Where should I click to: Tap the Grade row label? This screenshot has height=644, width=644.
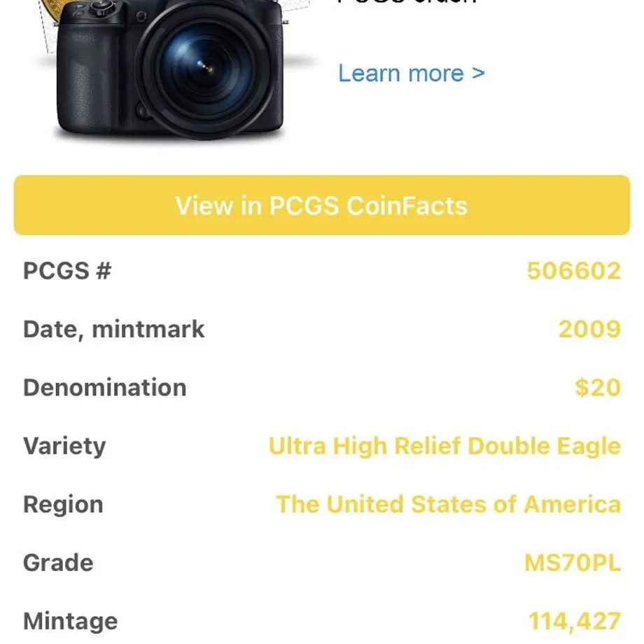tap(58, 563)
